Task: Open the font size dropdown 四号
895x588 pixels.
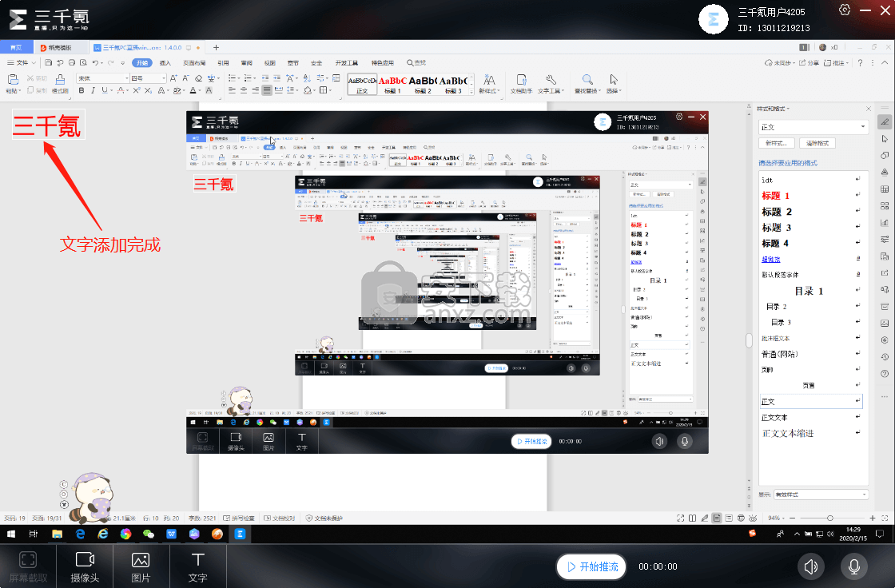Action: tap(148, 78)
